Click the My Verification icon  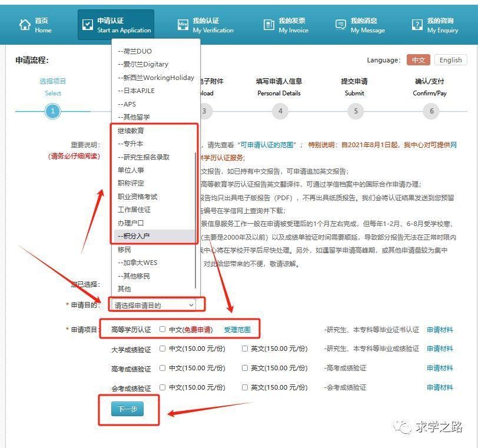pyautogui.click(x=182, y=25)
